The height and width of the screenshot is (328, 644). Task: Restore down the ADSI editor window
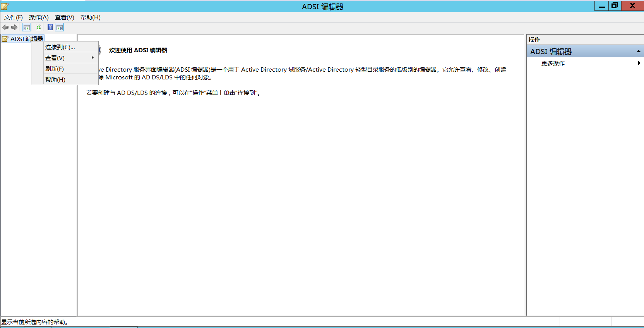(615, 5)
